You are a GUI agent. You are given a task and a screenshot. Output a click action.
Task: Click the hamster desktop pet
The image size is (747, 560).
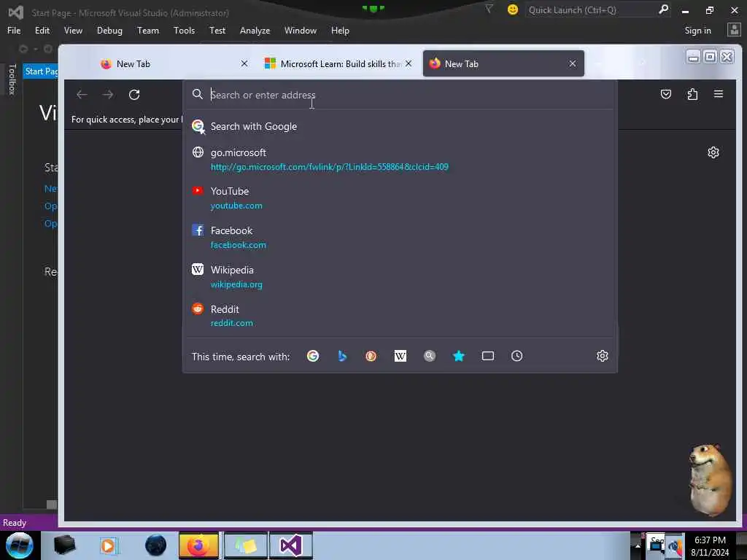(711, 480)
